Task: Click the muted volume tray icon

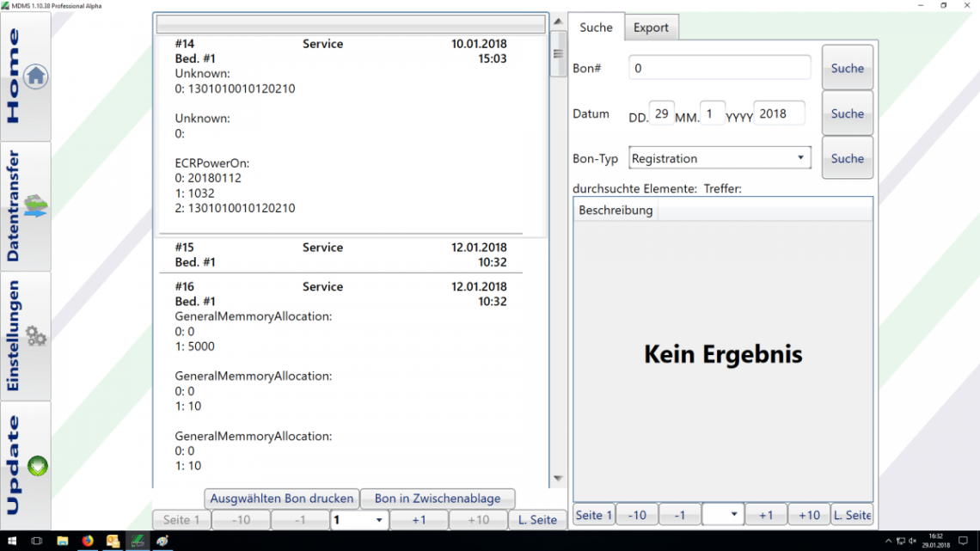Action: (912, 541)
